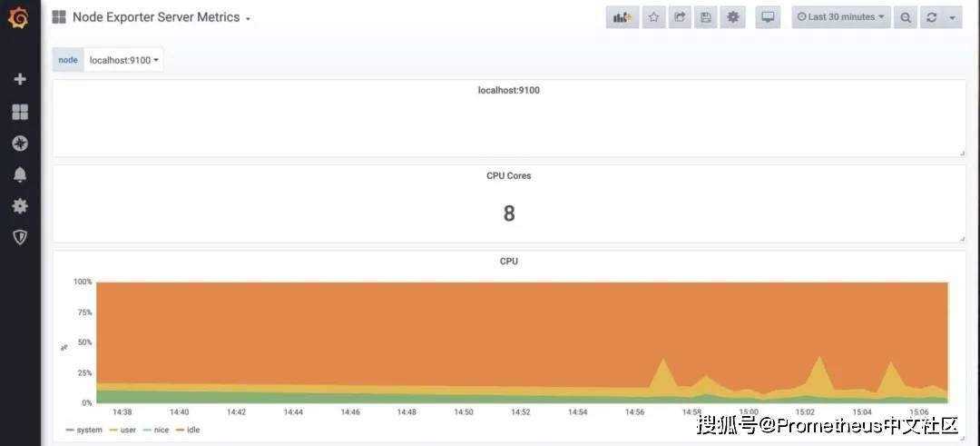
Task: Expand the refresh interval dropdown arrow
Action: (952, 17)
